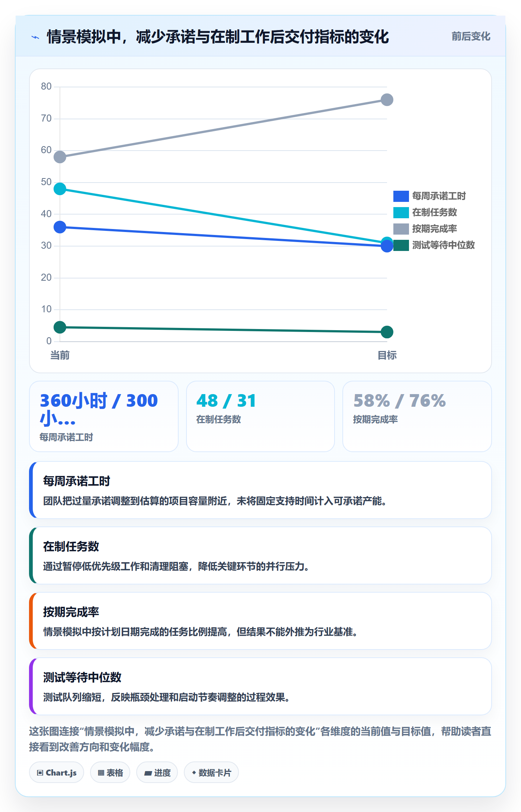Click 按期完成率 legend color box
The width and height of the screenshot is (521, 812).
[x=401, y=229]
